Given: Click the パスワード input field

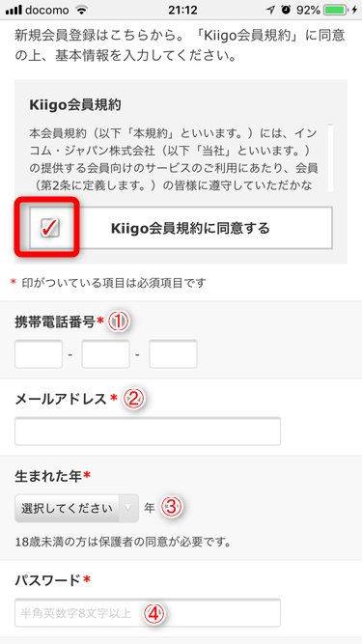Looking at the screenshot, I should tap(148, 613).
